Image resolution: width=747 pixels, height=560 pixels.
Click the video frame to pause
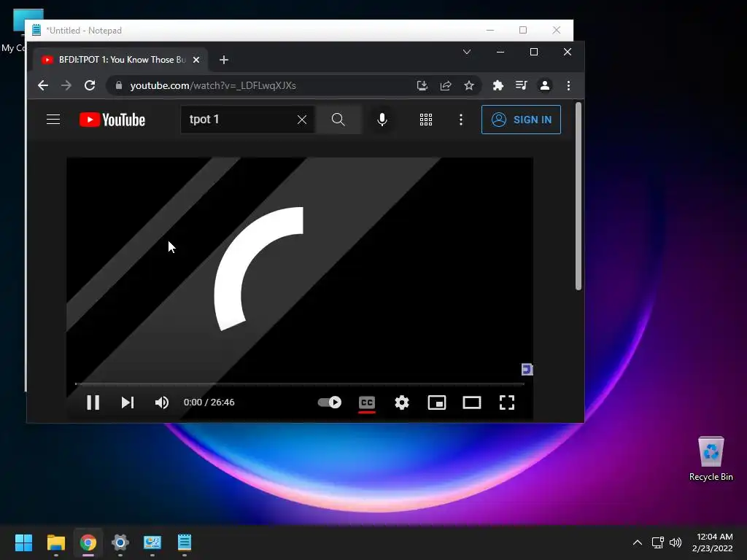pyautogui.click(x=300, y=269)
